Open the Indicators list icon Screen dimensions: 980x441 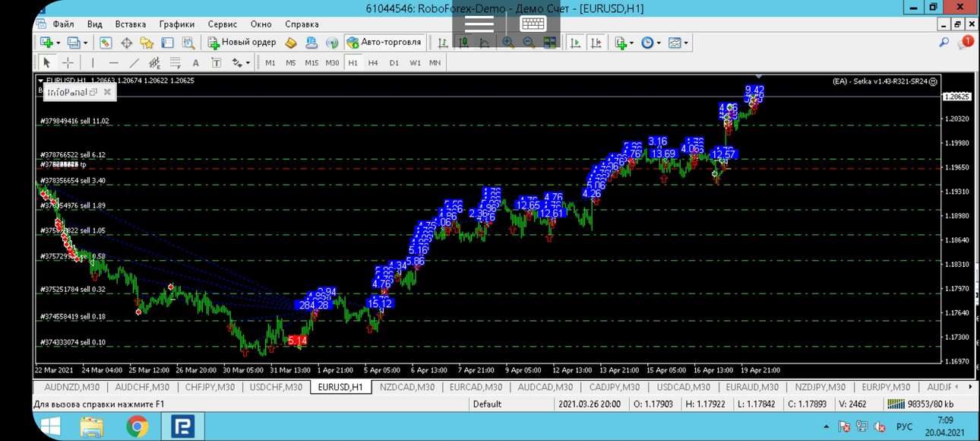click(x=620, y=43)
